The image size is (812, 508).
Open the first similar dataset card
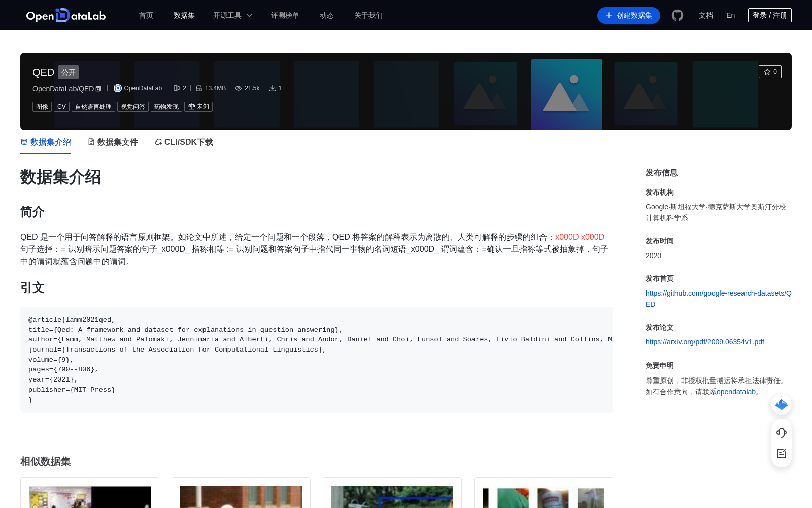click(x=90, y=493)
